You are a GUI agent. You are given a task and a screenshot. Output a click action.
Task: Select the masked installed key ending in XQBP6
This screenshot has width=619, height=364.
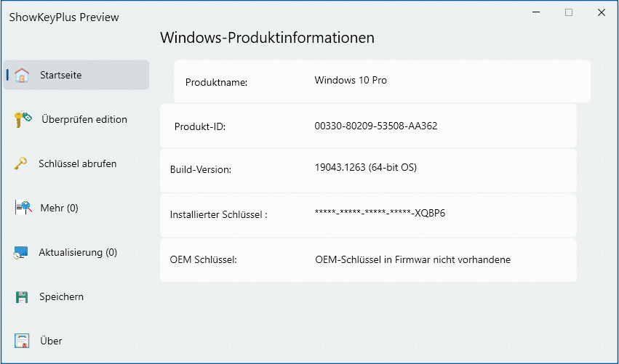tap(380, 214)
